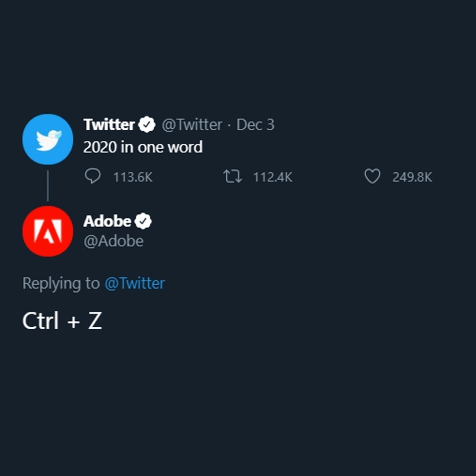Screen dimensions: 476x476
Task: Click the "Ctrl + Z" reply text
Action: point(62,321)
